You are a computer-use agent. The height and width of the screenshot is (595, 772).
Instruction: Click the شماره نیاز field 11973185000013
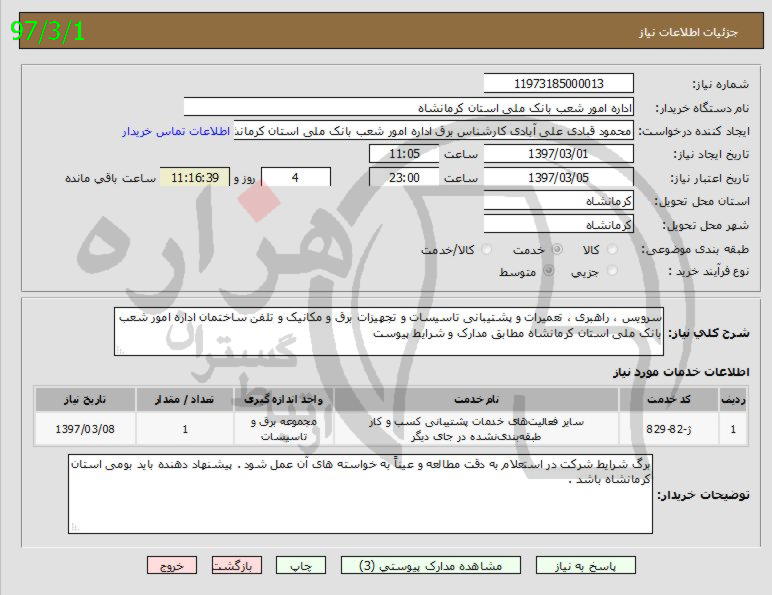(558, 83)
